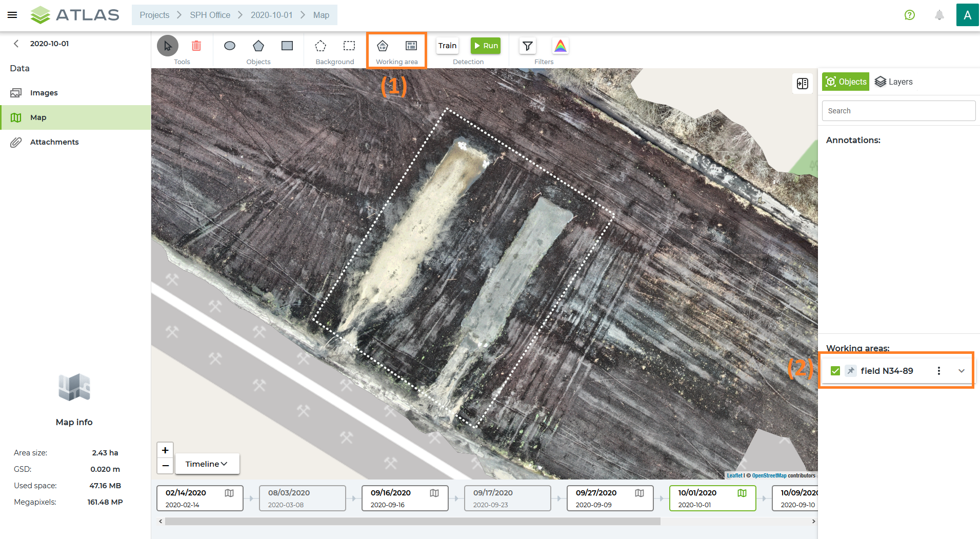Select the polygon object tool
Viewport: 980px width, 539px height.
(x=258, y=46)
